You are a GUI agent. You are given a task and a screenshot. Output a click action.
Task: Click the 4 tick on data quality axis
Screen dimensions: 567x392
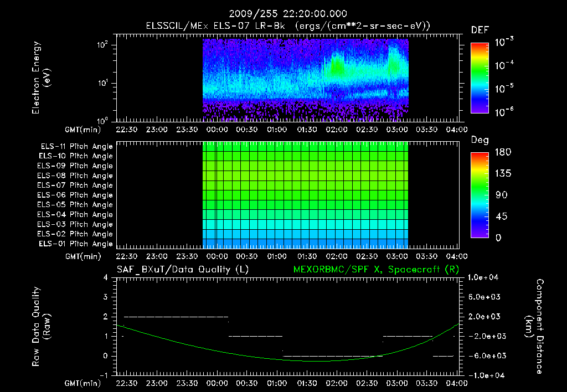[105, 277]
